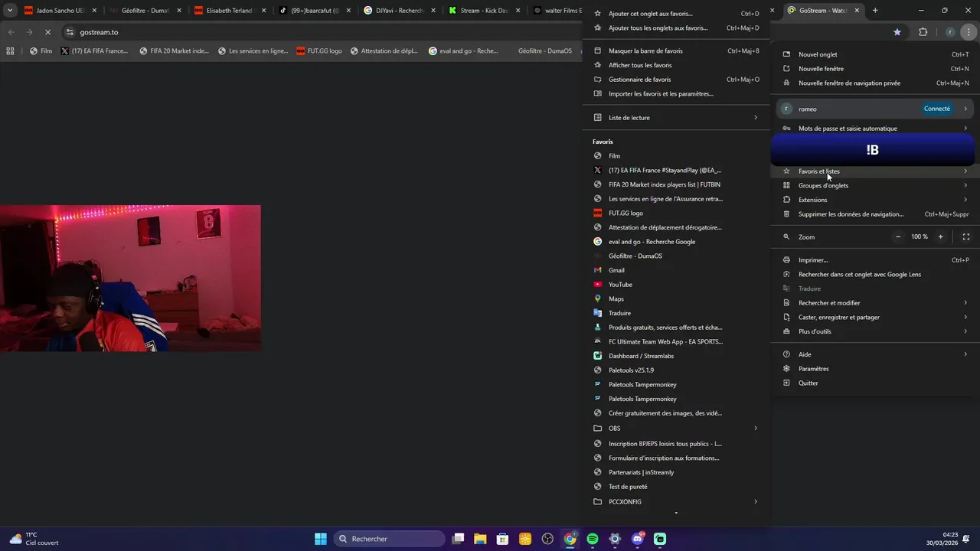980x551 pixels.
Task: Click the Connecté badge
Action: point(937,109)
